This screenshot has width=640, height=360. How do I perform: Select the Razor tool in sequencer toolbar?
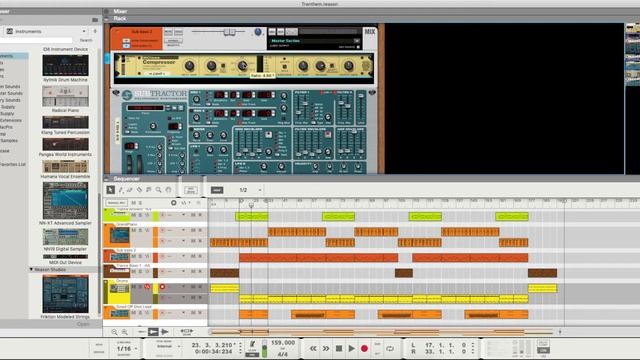[139, 190]
